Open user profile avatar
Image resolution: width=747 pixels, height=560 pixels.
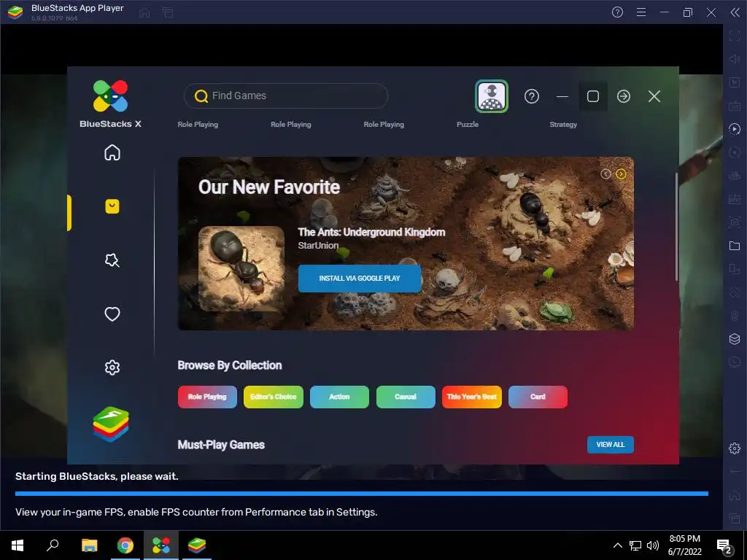point(492,96)
